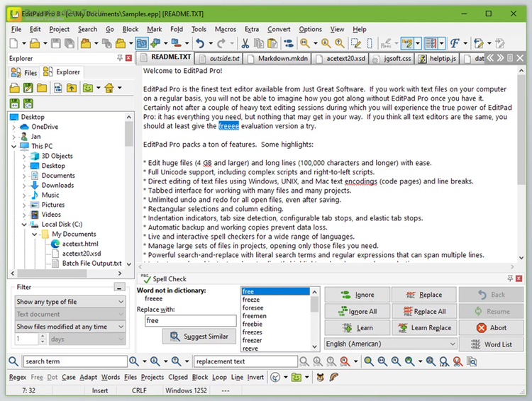
Task: Toggle the Regex search option
Action: [x=18, y=377]
